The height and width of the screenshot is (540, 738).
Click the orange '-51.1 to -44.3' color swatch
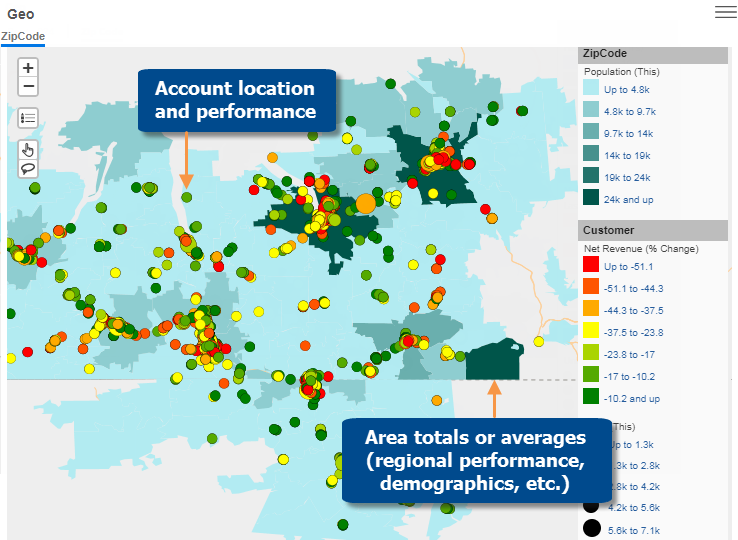592,288
